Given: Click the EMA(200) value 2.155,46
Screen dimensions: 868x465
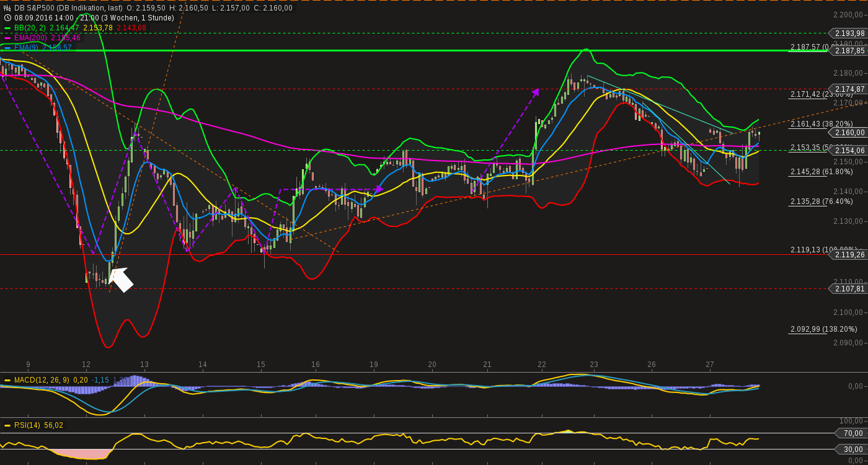Looking at the screenshot, I should (x=66, y=38).
